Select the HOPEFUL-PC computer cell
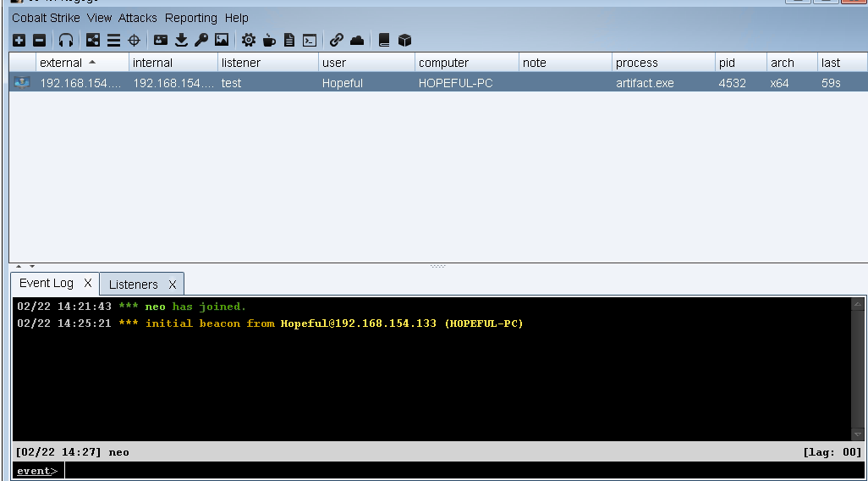The image size is (868, 481). [467, 83]
